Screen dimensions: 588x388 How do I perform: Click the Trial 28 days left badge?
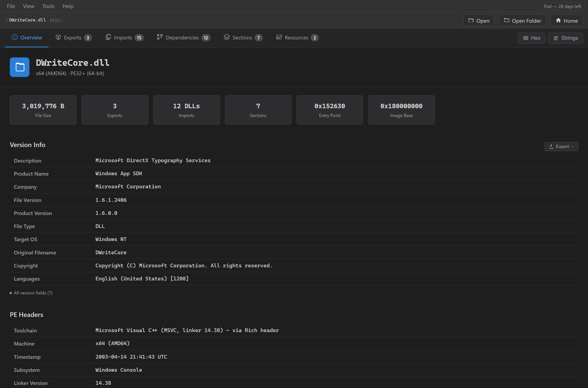coord(562,6)
